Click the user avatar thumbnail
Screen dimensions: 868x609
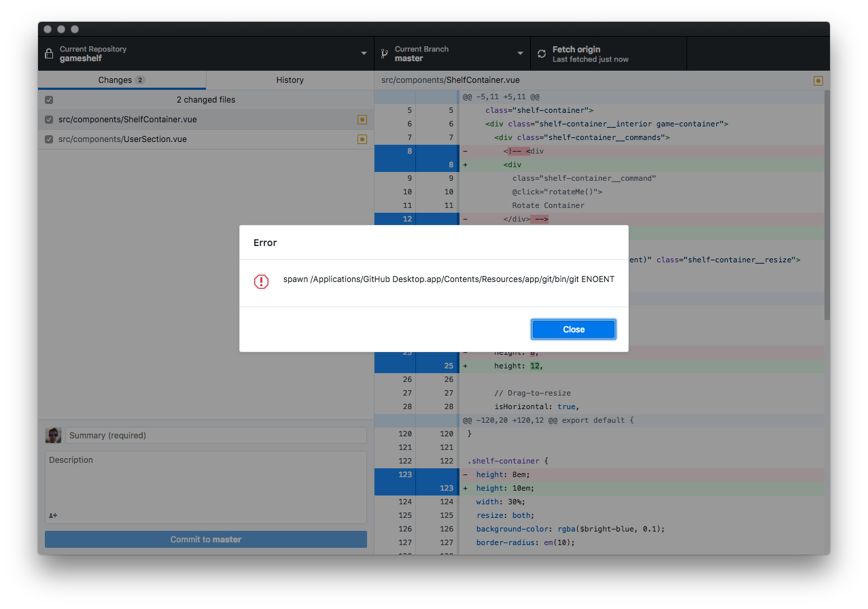pos(53,435)
